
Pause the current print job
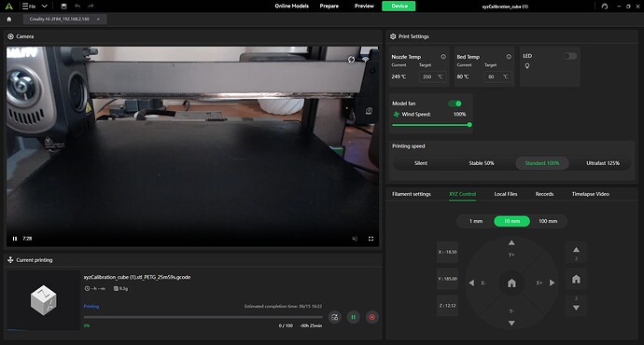353,317
